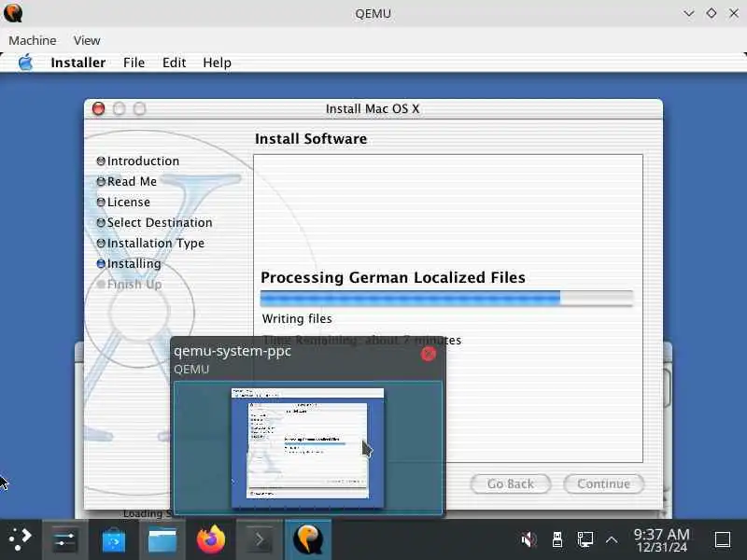Open the Dolphin file manager icon
This screenshot has width=747, height=560.
point(162,539)
